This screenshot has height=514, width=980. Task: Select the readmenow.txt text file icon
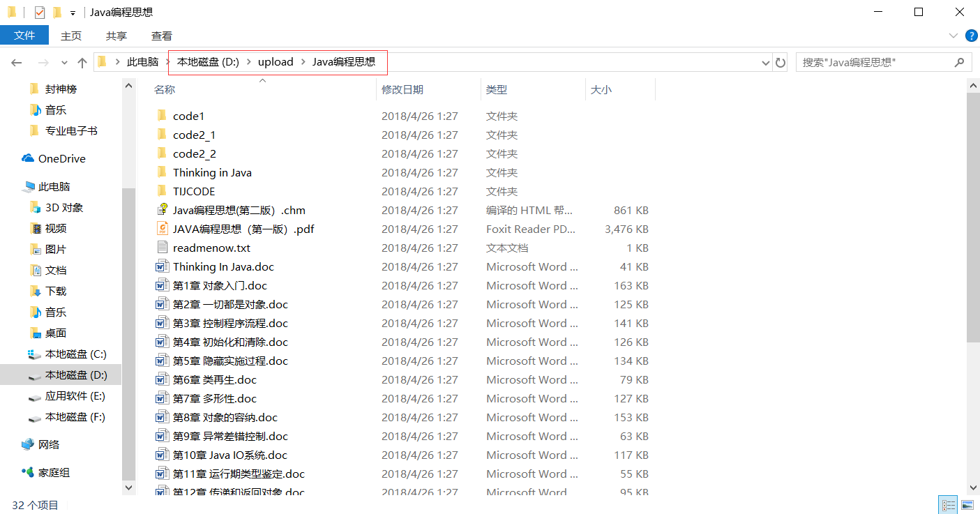point(162,248)
